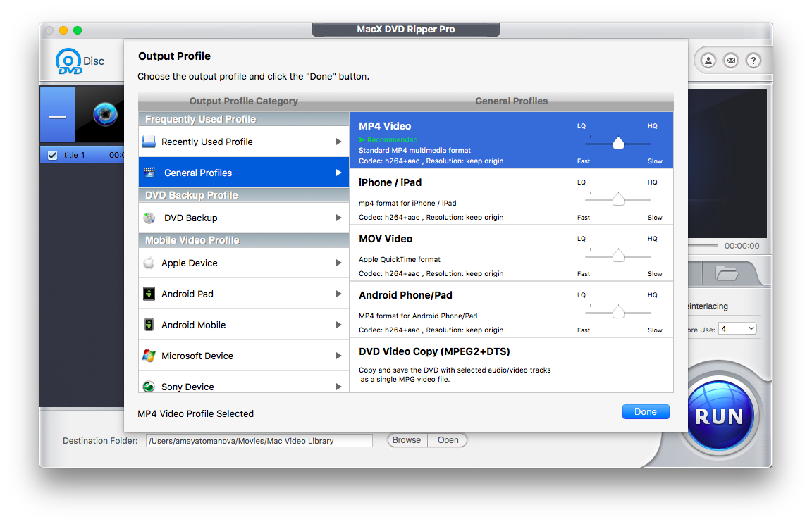Viewport: 812px width, 524px height.
Task: Expand Sony Device arrow
Action: tap(338, 387)
